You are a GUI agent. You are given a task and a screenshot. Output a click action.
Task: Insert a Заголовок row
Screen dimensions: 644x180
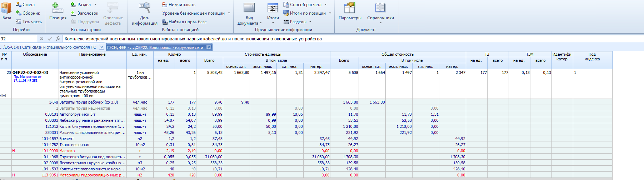(84, 13)
